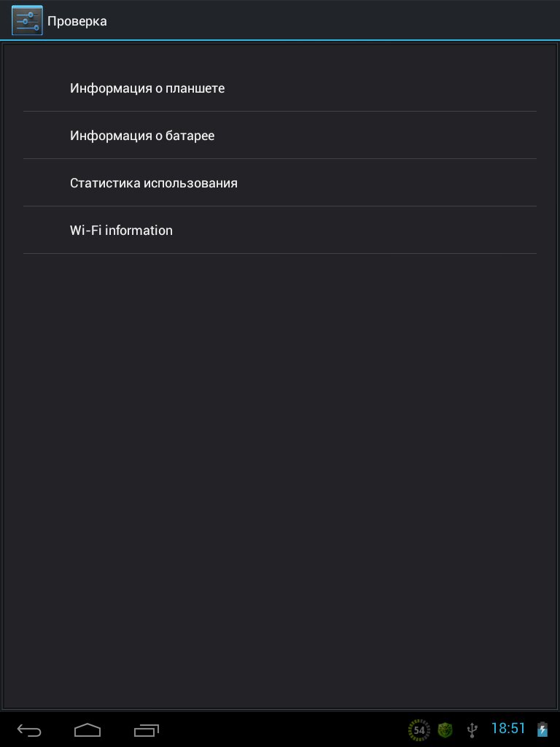Open Информация о планшете

click(147, 88)
